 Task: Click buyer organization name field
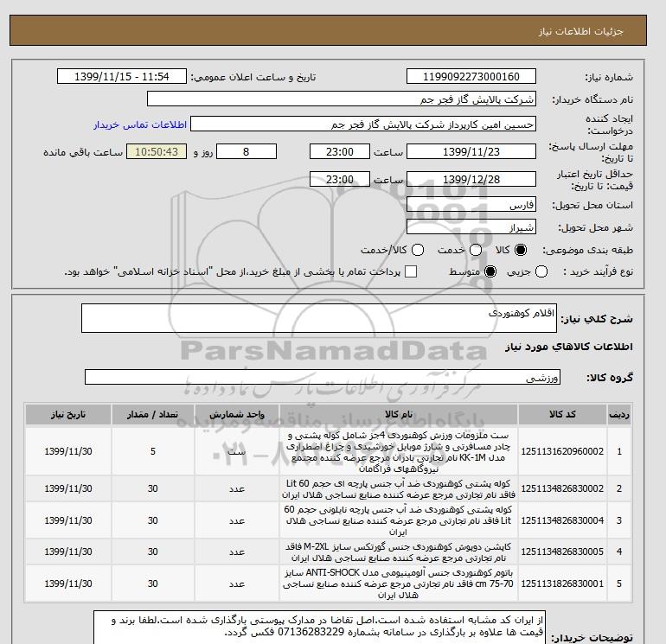pos(342,99)
